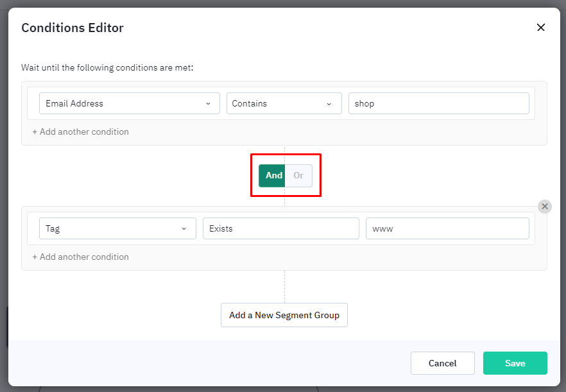The width and height of the screenshot is (566, 392).
Task: Click the Exists operator field
Action: click(x=281, y=228)
